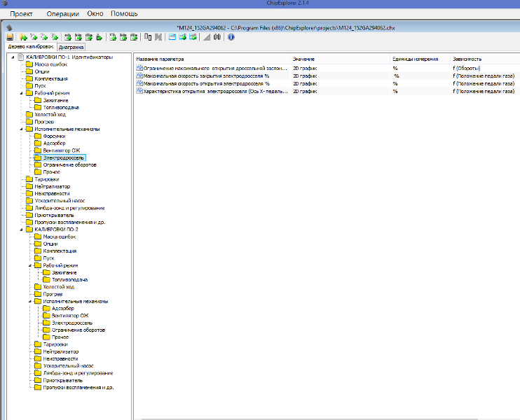Collapse the КАЛИБРОВКИ ПО-1 tree root
The height and width of the screenshot is (420, 520).
14,57
